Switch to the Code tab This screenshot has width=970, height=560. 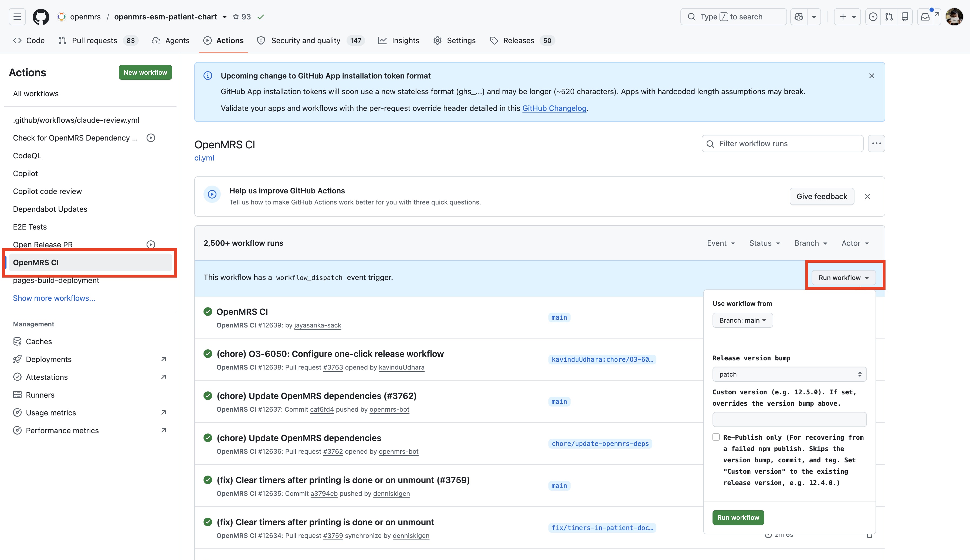29,40
